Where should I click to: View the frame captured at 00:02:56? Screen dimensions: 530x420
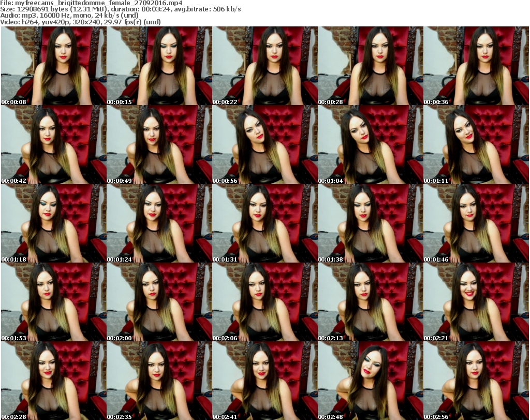pyautogui.click(x=476, y=381)
